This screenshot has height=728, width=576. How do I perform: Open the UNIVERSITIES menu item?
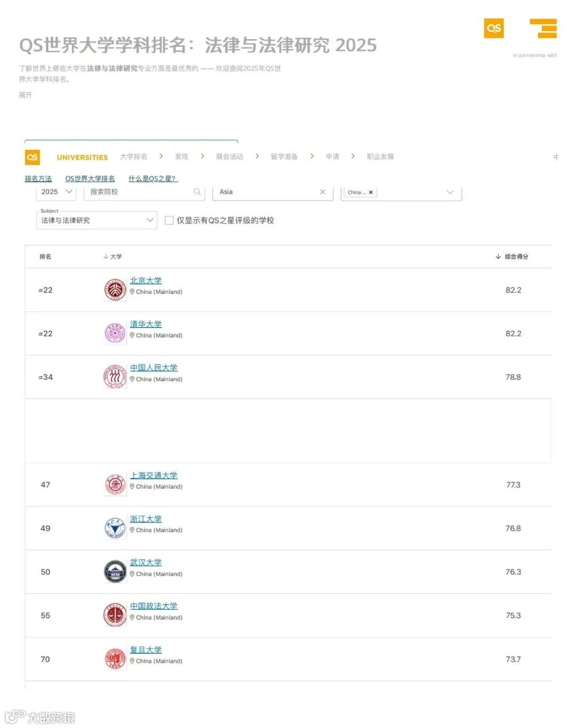point(82,157)
